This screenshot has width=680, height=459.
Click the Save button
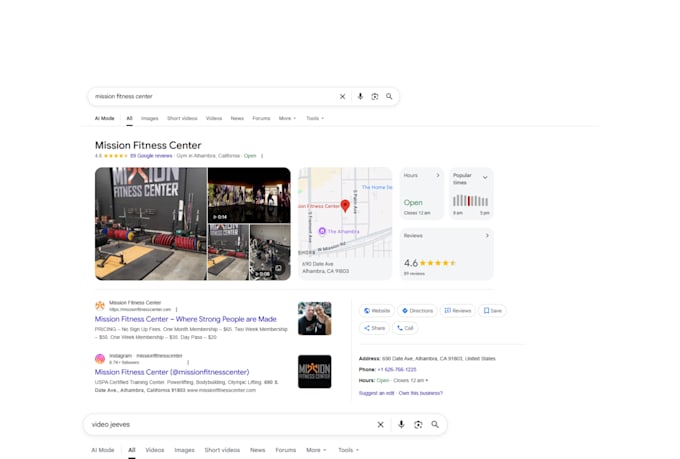(x=492, y=311)
